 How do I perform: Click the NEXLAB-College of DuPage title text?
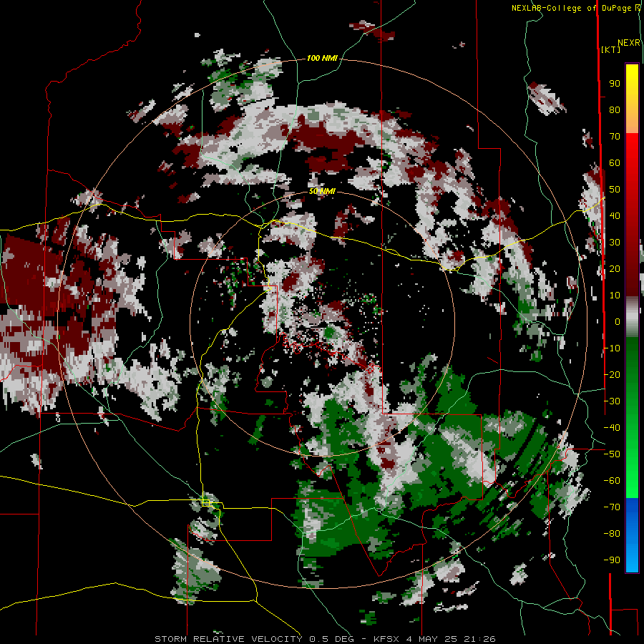[x=571, y=8]
